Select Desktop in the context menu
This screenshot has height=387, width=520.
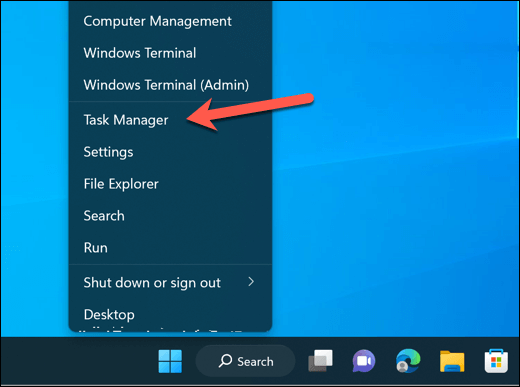click(170, 315)
